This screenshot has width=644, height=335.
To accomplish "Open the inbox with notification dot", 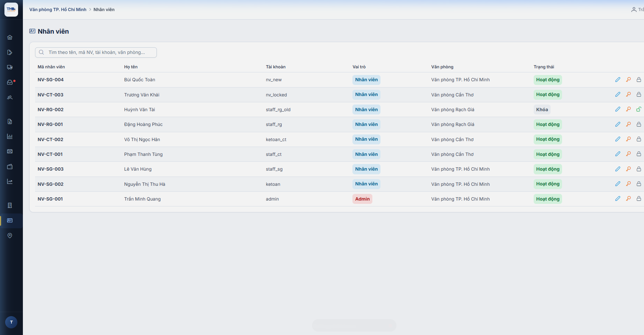I will point(10,82).
